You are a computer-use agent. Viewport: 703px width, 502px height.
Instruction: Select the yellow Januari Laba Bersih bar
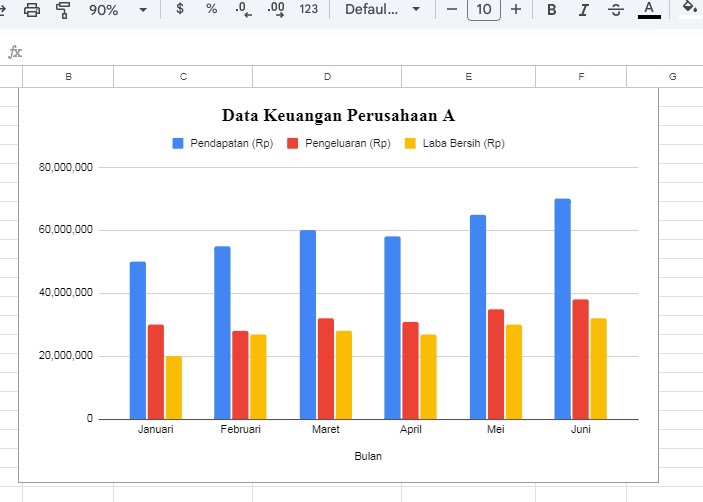pyautogui.click(x=174, y=388)
